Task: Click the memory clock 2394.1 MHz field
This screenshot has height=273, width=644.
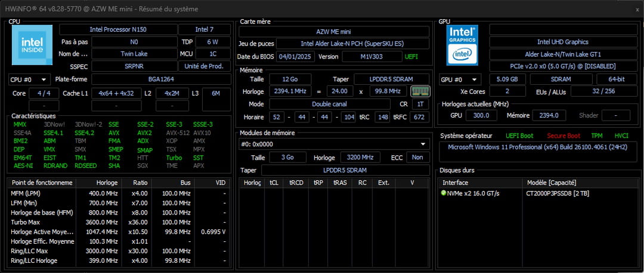Action: [x=290, y=91]
